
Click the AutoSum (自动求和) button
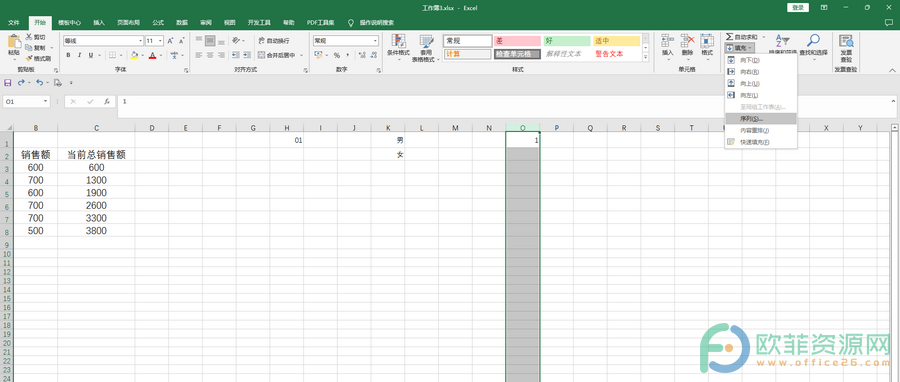[x=742, y=37]
